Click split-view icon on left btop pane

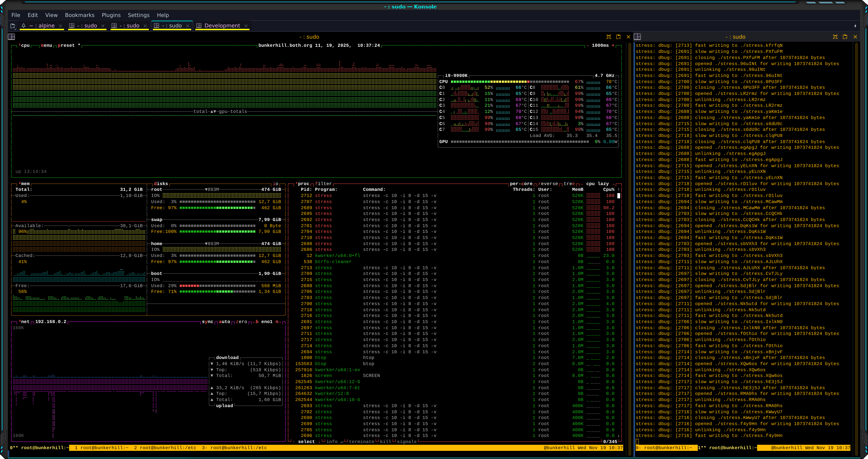[11, 37]
